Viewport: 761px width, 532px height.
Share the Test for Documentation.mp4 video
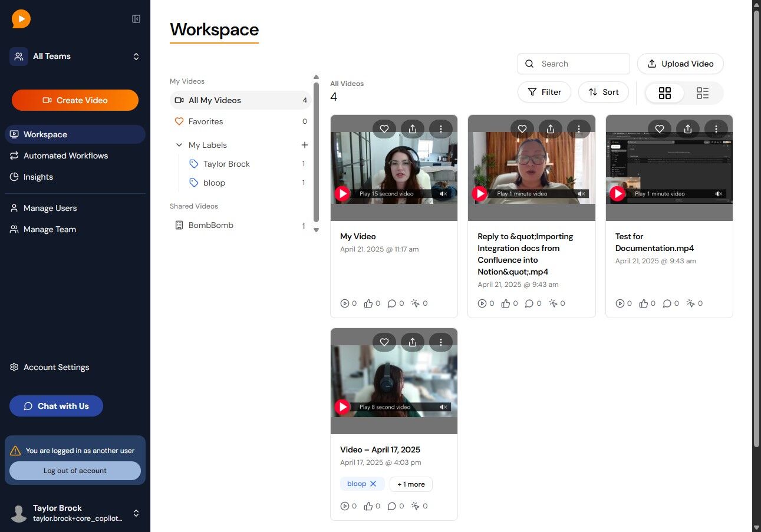[x=688, y=128]
